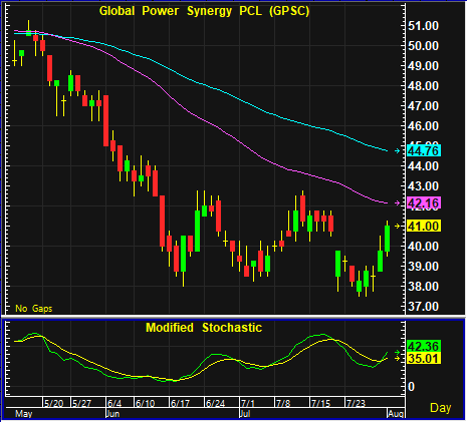Viewport: 467px width, 422px height.
Task: Click the last green candle near 41.00
Action: 387,239
